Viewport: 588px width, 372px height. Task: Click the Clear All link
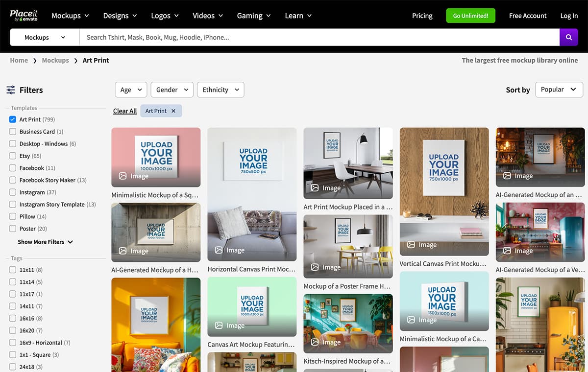coord(124,111)
